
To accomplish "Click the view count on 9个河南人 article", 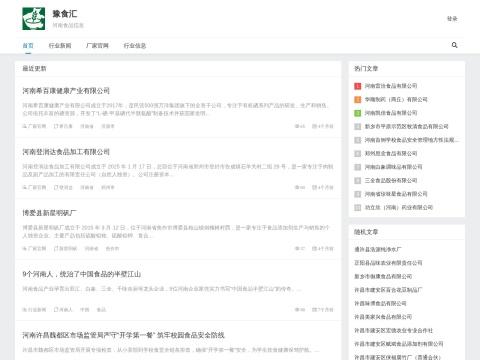I will pos(300,310).
